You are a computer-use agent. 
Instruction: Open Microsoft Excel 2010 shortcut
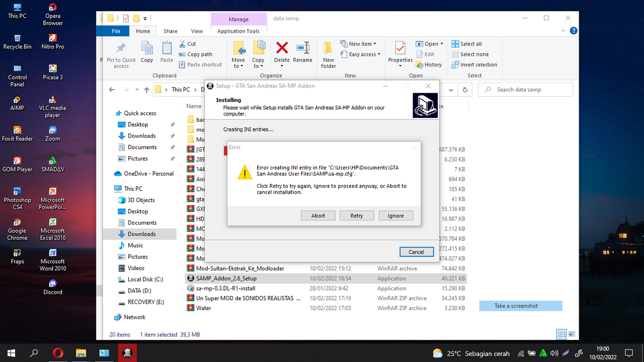(x=53, y=230)
